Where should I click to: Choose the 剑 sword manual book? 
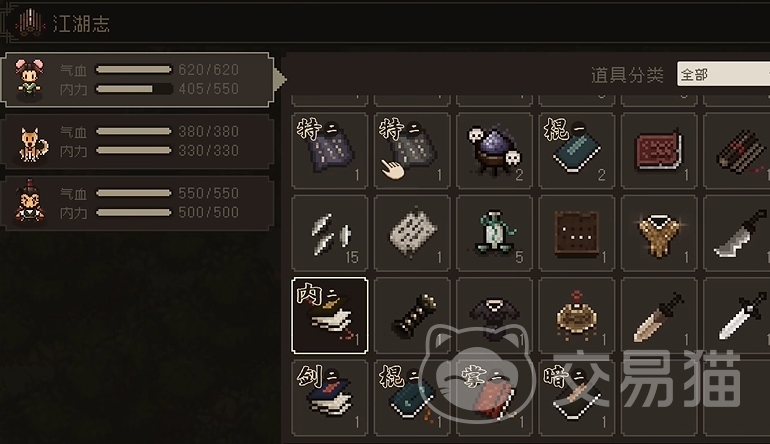click(x=330, y=398)
